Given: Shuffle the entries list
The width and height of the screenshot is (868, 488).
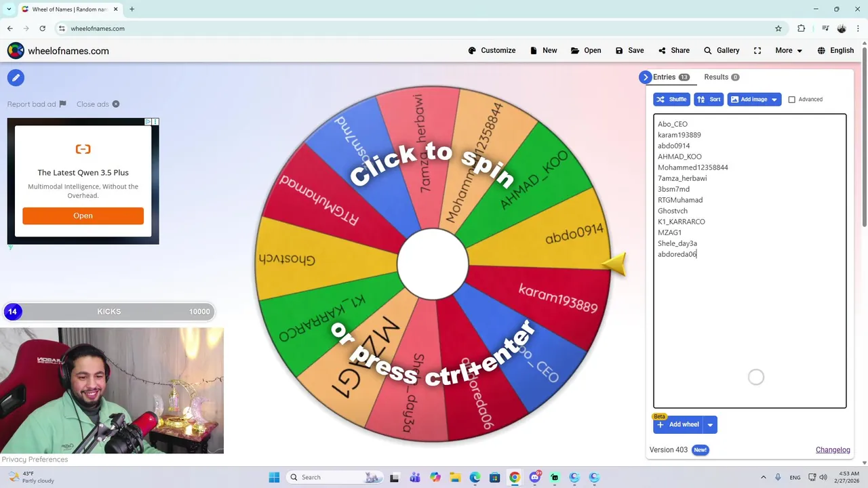Looking at the screenshot, I should point(671,99).
